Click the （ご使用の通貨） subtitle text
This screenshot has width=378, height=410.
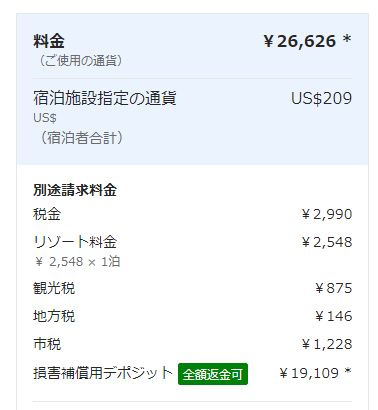(81, 61)
